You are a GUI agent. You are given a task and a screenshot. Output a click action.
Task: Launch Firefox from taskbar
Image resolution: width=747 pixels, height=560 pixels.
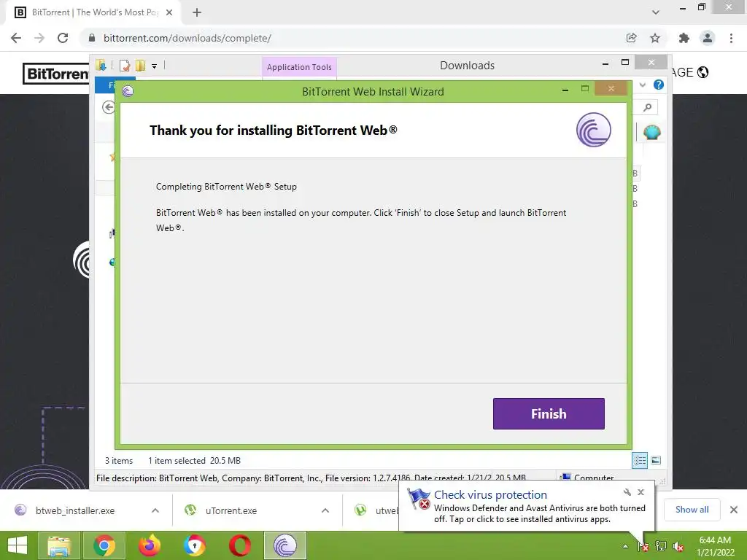coord(149,545)
